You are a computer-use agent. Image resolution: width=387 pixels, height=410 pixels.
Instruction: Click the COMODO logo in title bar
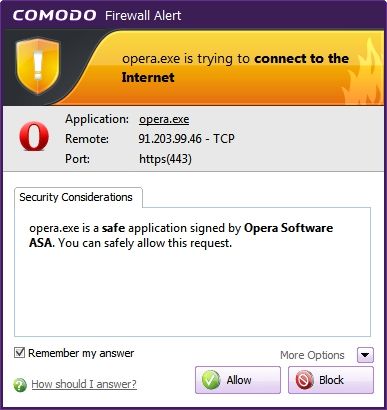coord(55,15)
